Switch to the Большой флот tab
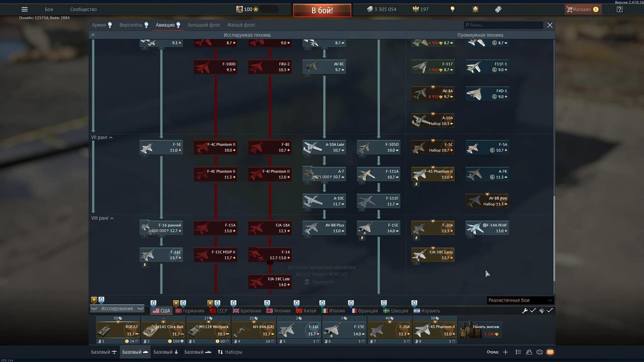The image size is (644, 362). point(204,25)
